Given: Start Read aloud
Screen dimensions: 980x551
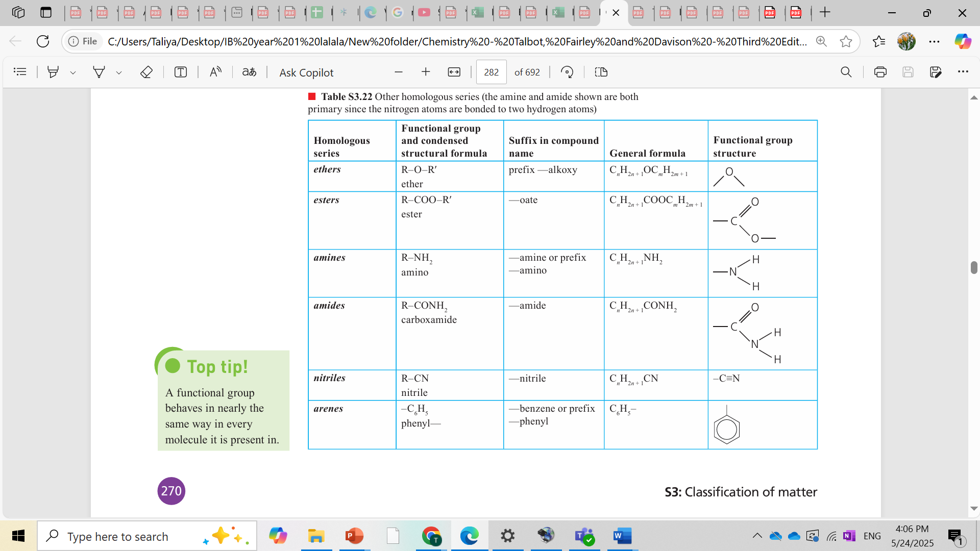Looking at the screenshot, I should pyautogui.click(x=215, y=72).
